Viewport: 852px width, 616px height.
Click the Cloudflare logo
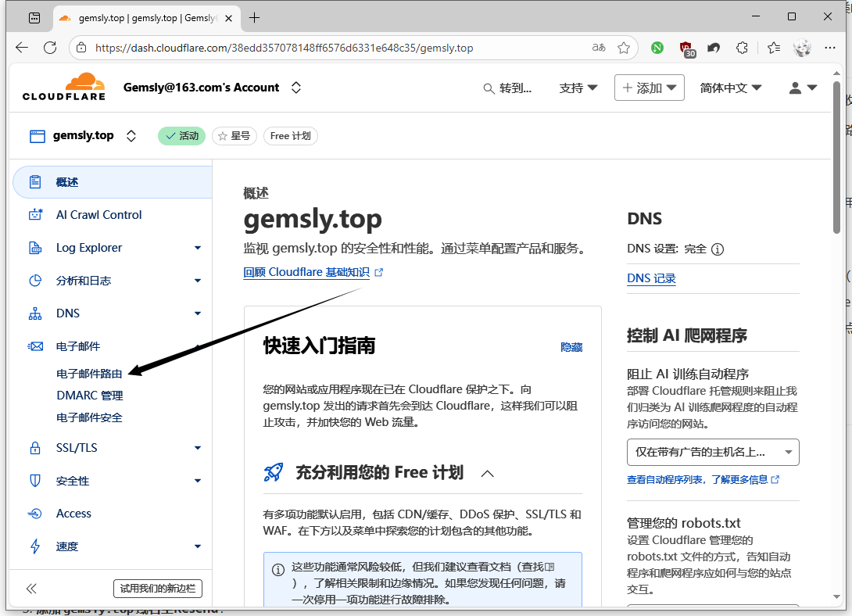63,88
